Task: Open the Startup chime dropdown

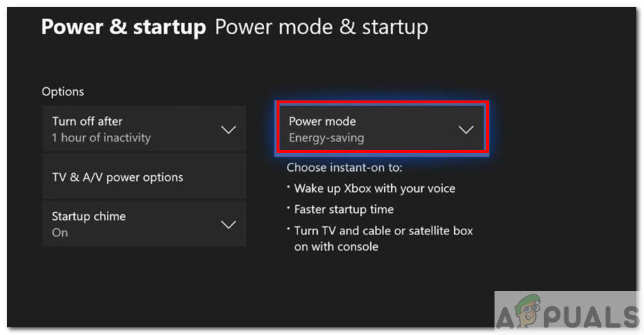Action: point(144,224)
